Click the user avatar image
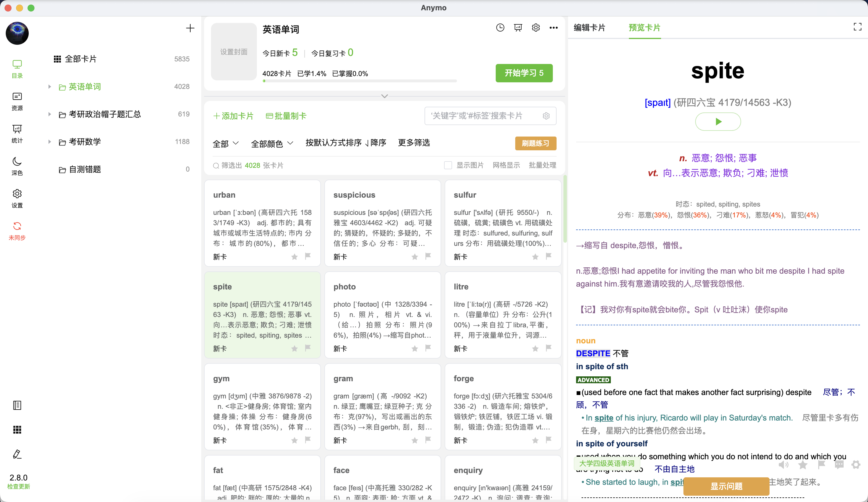 tap(17, 33)
